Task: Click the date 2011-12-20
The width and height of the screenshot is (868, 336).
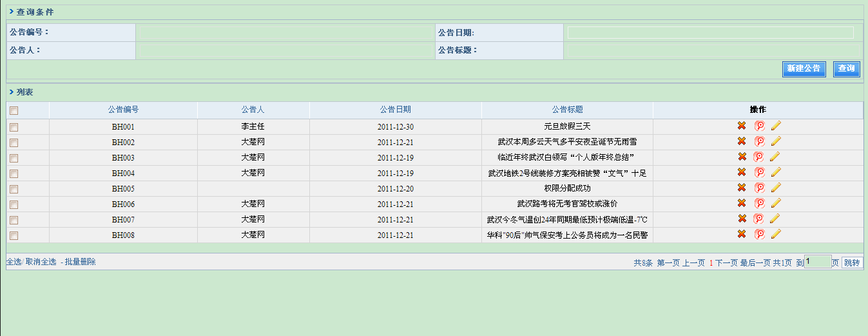Action: pos(396,188)
